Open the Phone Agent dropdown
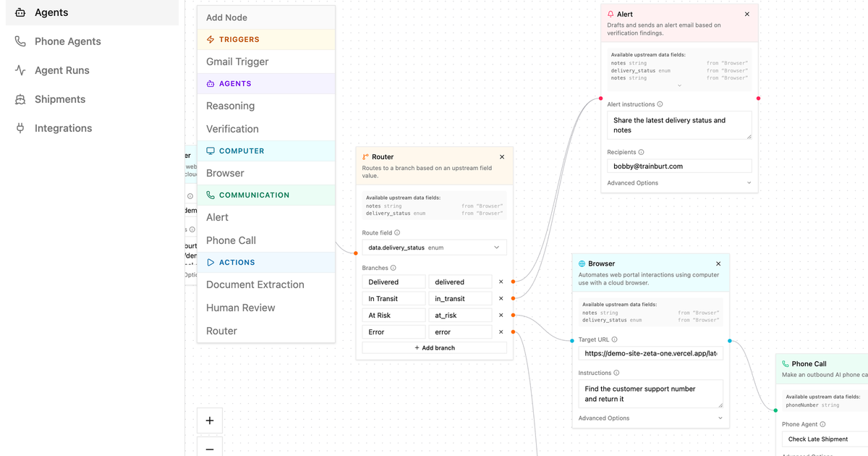This screenshot has height=456, width=868. pyautogui.click(x=825, y=439)
